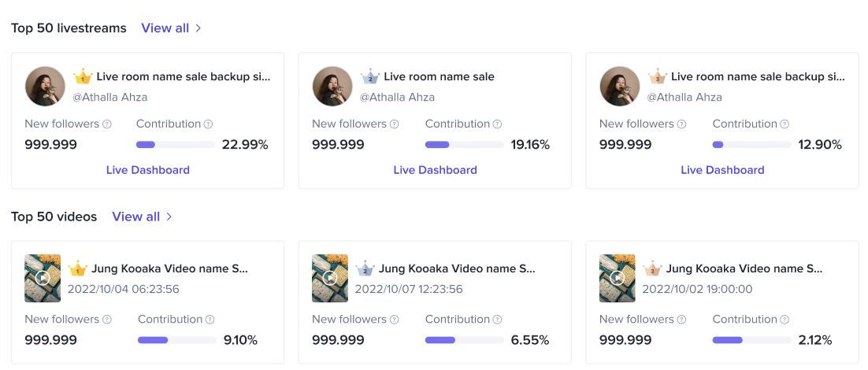Open Live Dashboard for the 19.16% livestream
868x370 pixels.
tap(436, 170)
